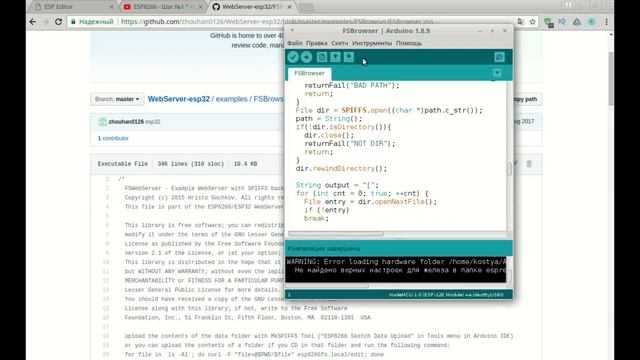Open the Помощь menu in Arduino
This screenshot has width=640, height=360.
[409, 43]
